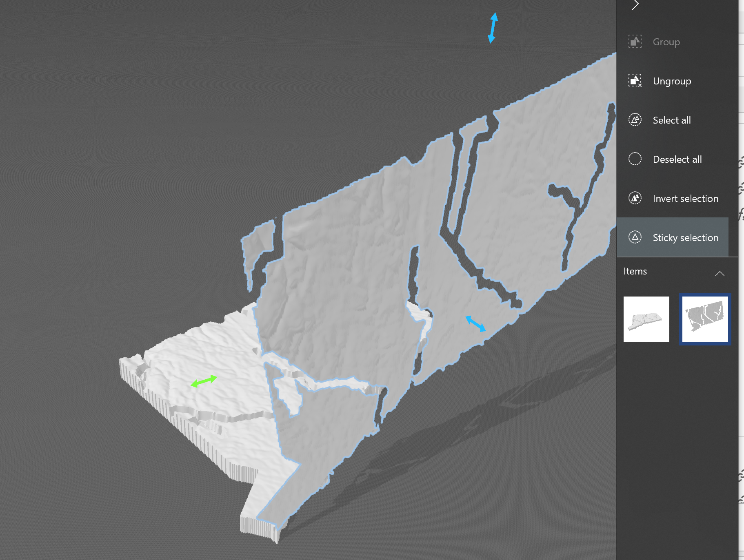The image size is (744, 560).
Task: Select the highlighted second item thumbnail
Action: 705,319
